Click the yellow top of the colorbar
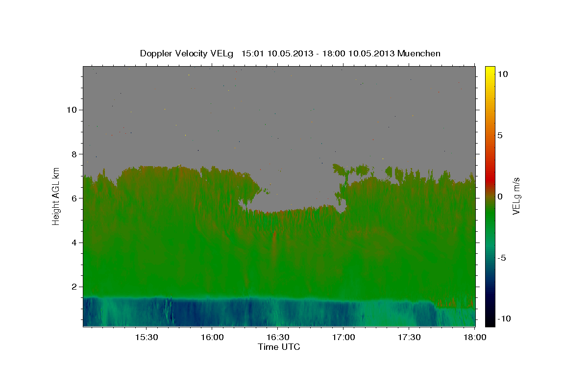Screen dimensions: 588x392 tap(490, 71)
